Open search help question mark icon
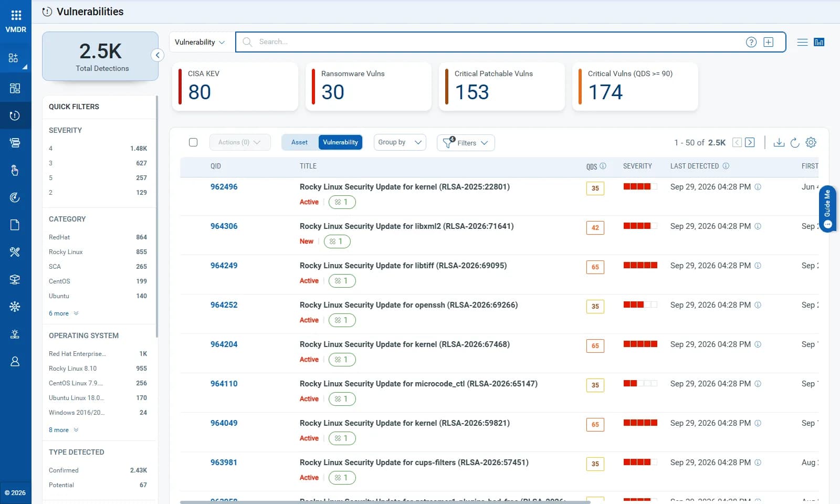Screen dimensions: 840x504 pyautogui.click(x=751, y=42)
